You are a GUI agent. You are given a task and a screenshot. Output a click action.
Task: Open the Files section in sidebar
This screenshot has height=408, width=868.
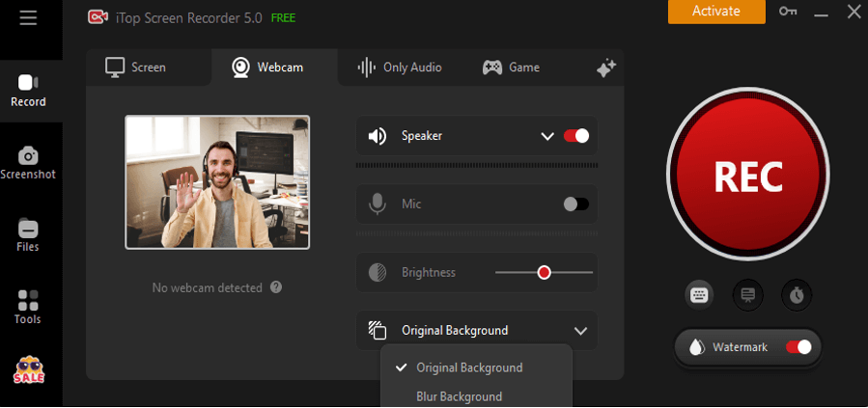[28, 235]
